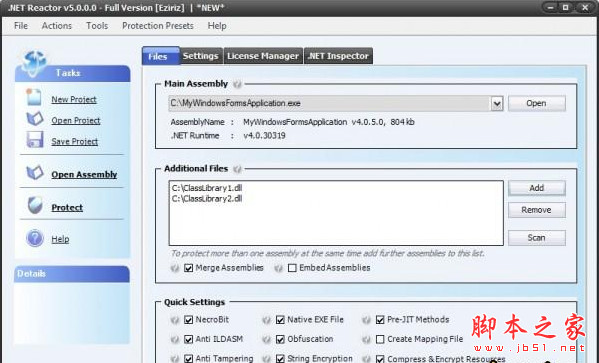
Task: Click the Remove button
Action: 536,210
